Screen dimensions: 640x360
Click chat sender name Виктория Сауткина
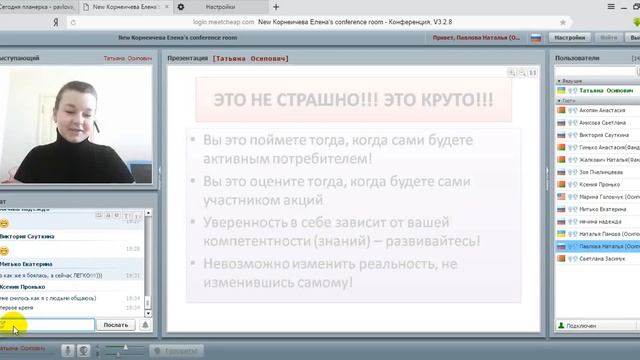pos(27,236)
